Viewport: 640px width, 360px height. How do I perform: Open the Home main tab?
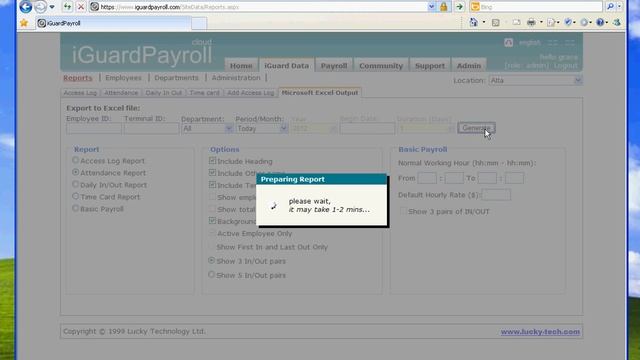(241, 65)
